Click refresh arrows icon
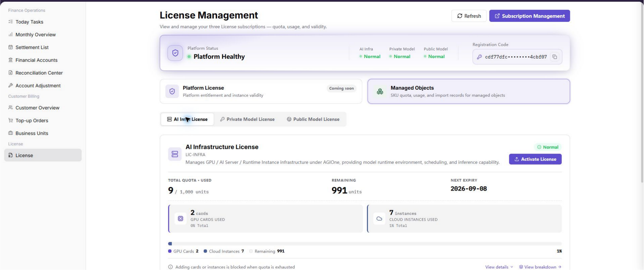The image size is (644, 270). [460, 16]
